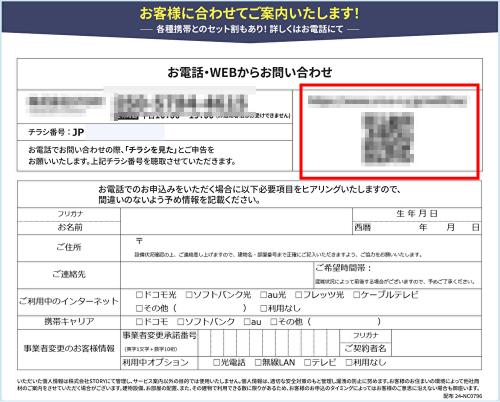Click the チラシ番号 label
This screenshot has width=500, height=402.
(49, 132)
